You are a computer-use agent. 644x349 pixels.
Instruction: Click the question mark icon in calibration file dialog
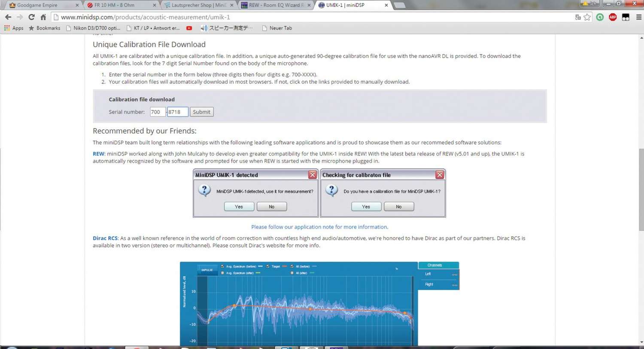[331, 190]
